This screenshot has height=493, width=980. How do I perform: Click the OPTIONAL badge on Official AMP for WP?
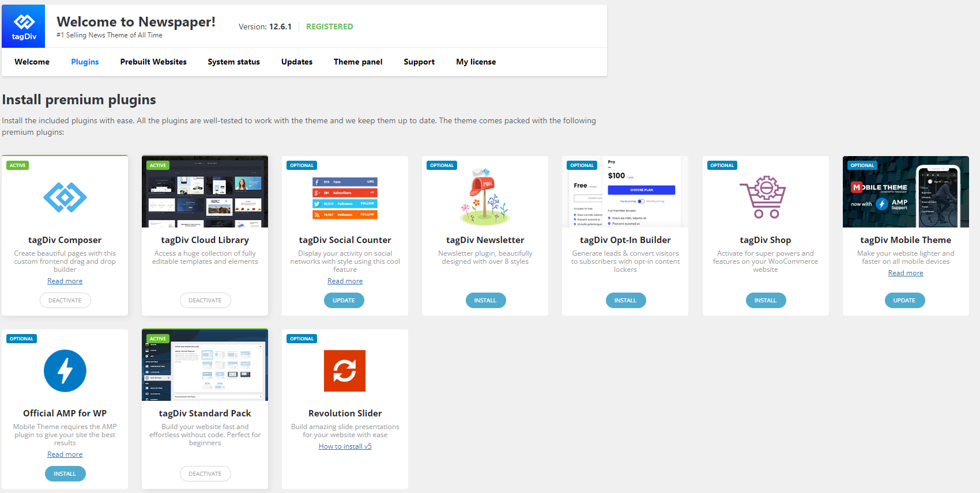[21, 339]
